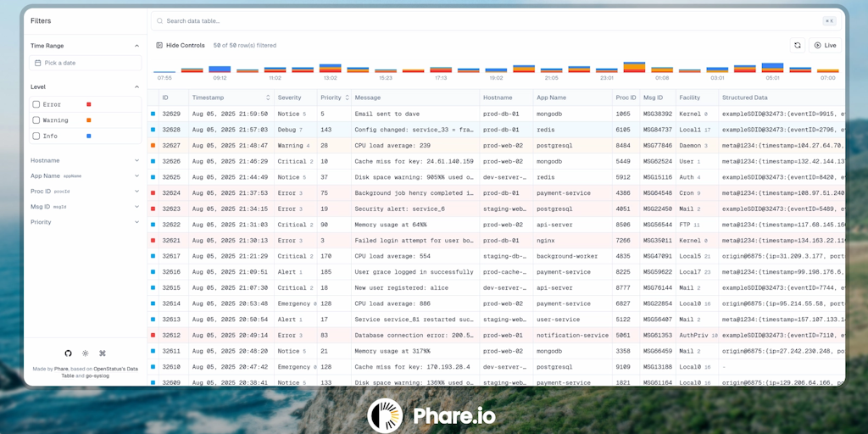Toggle light/dark theme sun icon
The image size is (868, 434).
(x=86, y=353)
